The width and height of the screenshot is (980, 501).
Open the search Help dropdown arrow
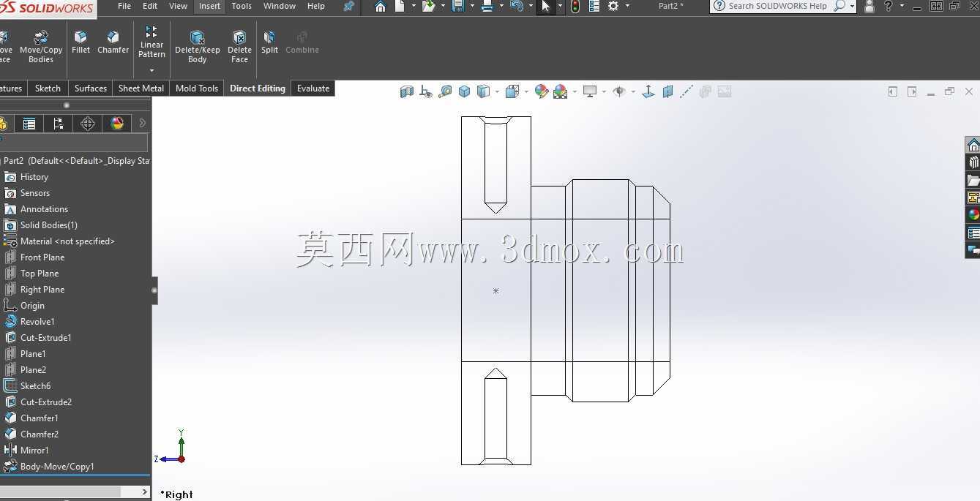pyautogui.click(x=852, y=7)
